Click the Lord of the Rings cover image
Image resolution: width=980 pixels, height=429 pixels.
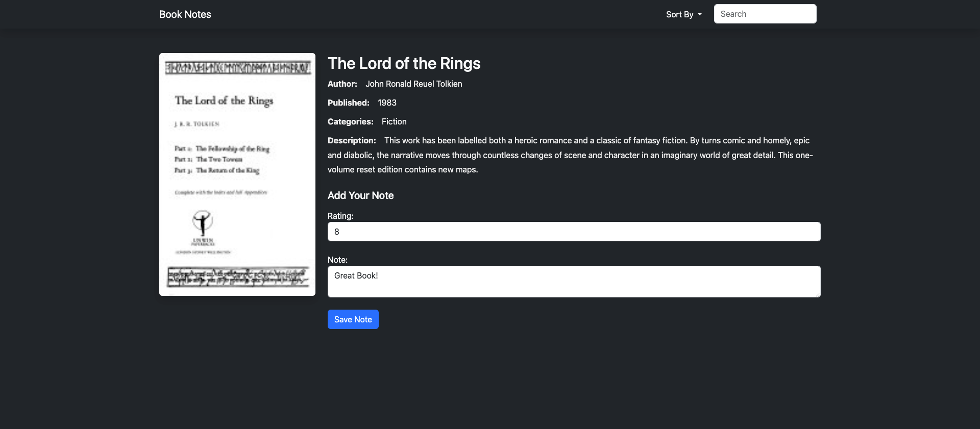237,174
